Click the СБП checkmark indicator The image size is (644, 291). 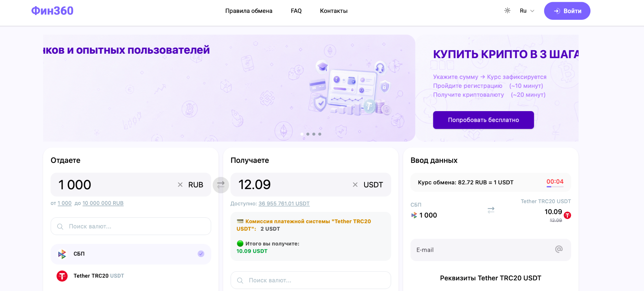(201, 254)
